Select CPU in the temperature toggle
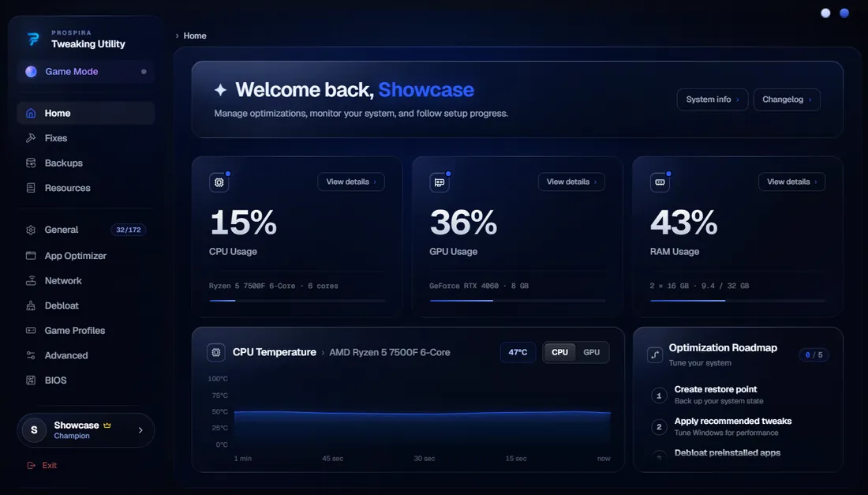The image size is (868, 495). pyautogui.click(x=559, y=352)
